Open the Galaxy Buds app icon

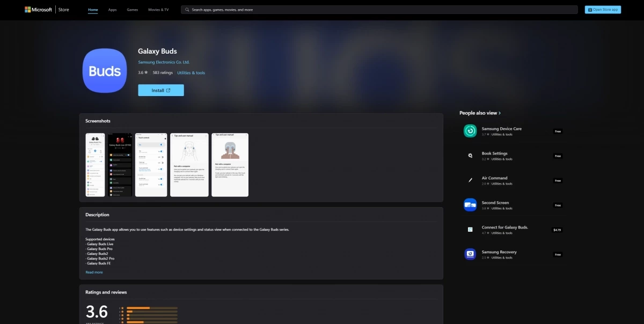pos(105,70)
